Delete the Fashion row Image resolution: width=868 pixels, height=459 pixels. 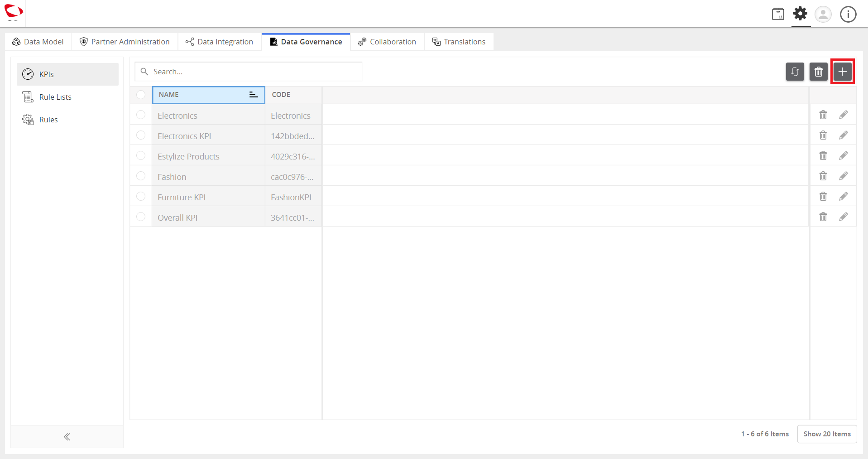coord(823,176)
